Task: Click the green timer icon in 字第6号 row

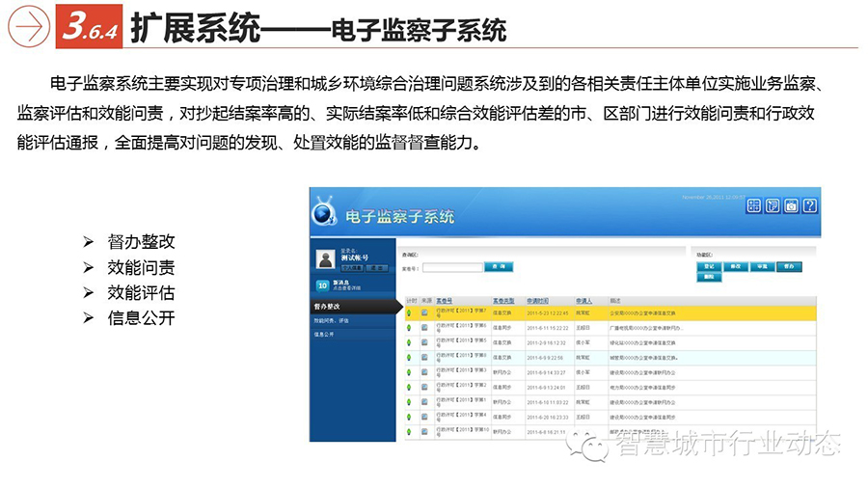Action: [409, 328]
